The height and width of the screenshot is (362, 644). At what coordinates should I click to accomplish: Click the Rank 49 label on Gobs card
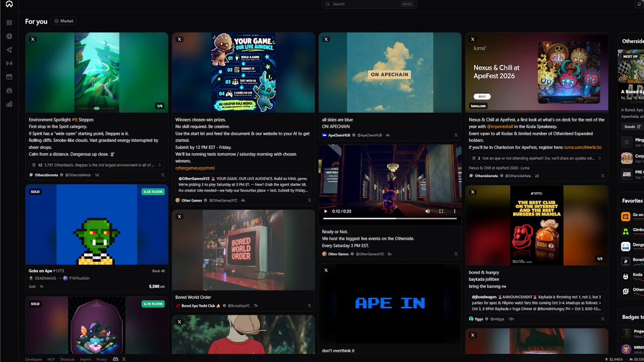point(159,271)
